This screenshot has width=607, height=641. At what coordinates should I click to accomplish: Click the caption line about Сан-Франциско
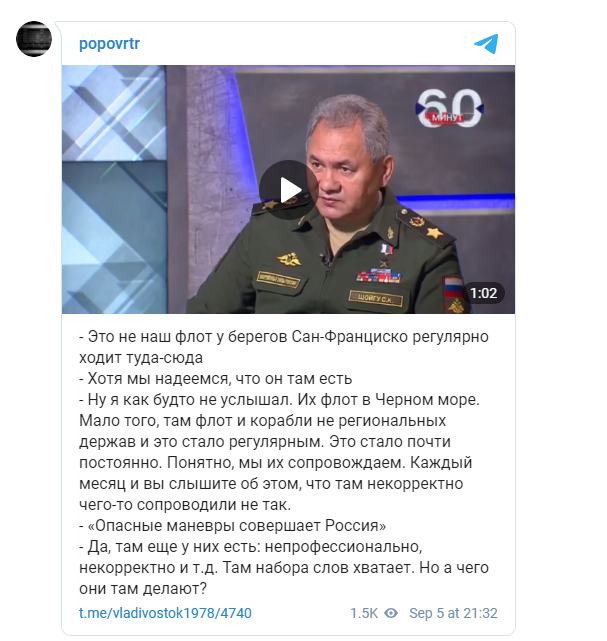(x=284, y=336)
